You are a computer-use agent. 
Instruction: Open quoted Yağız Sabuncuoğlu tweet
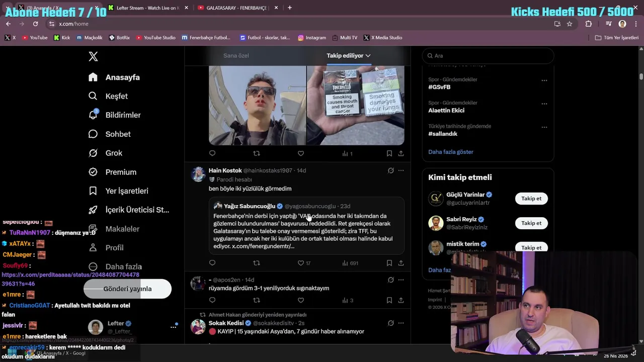tap(306, 226)
